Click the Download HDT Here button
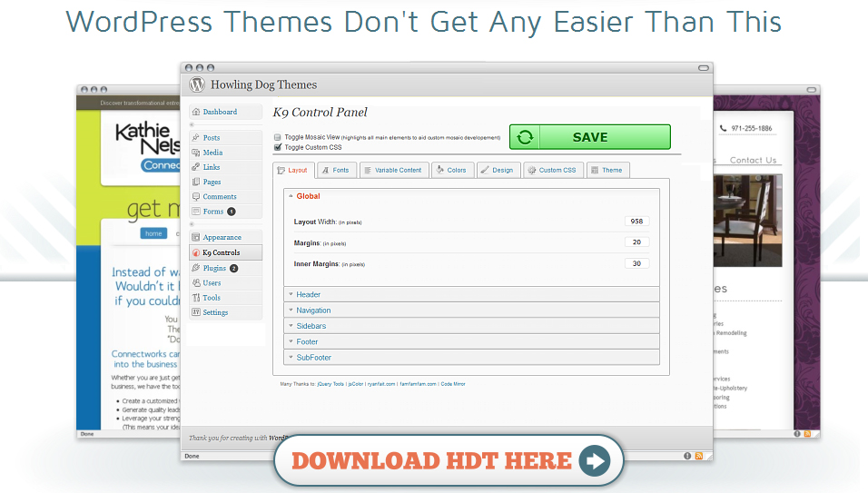The image size is (868, 493). tap(449, 461)
